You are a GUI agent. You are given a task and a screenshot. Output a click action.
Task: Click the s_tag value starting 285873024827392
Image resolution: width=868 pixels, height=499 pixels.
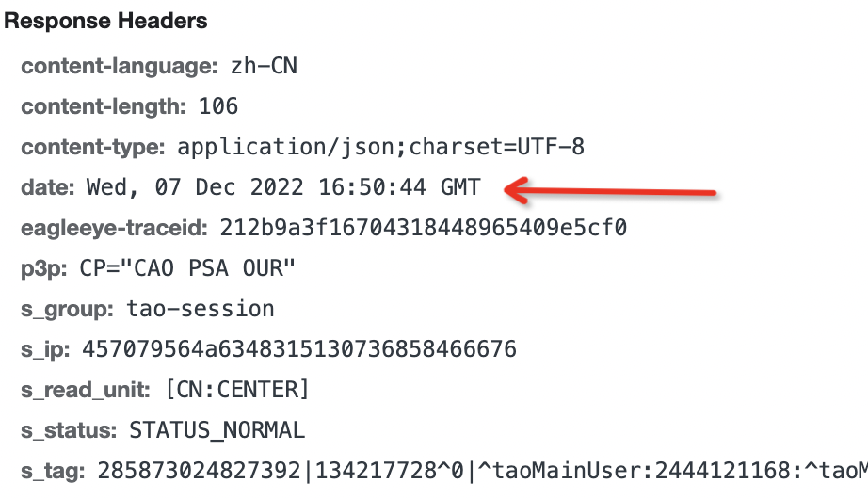coord(482,471)
